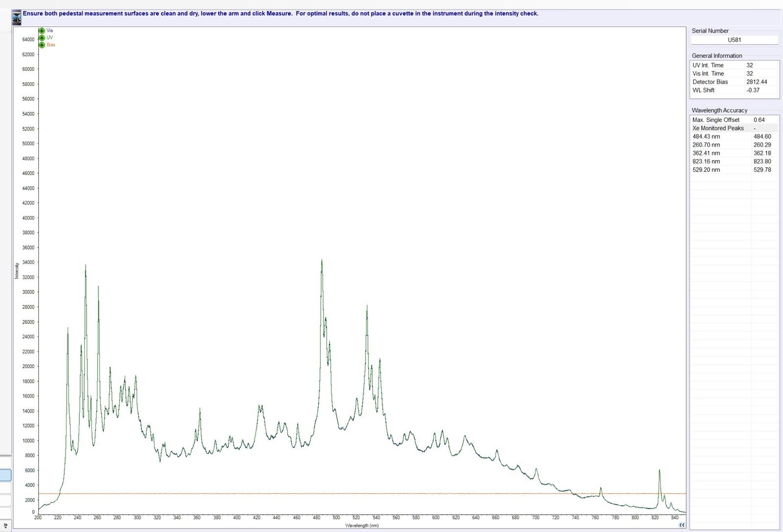
Task: Click the 362.41 nm peak entry
Action: pos(706,153)
